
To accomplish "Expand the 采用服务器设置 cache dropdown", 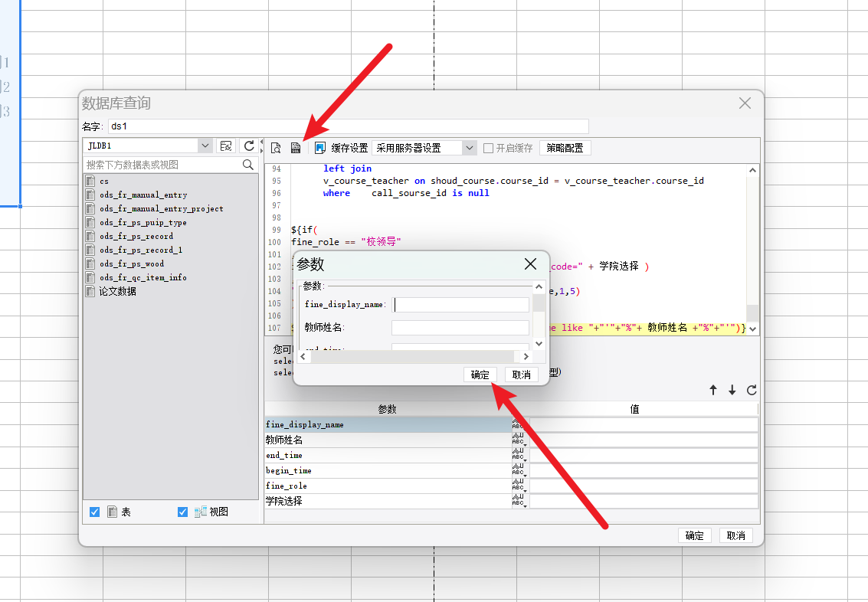I will pos(469,148).
